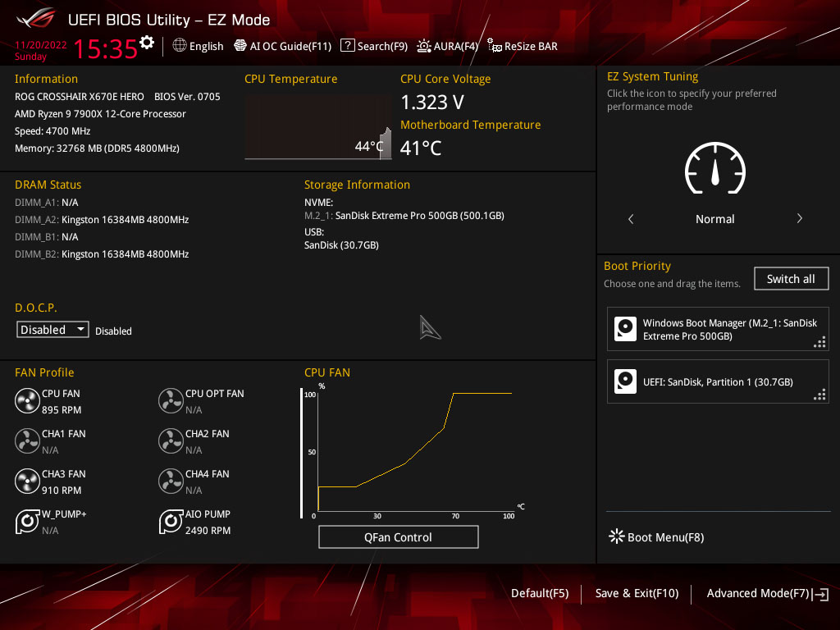Click the AIO PUMP icon
Image resolution: width=840 pixels, height=630 pixels.
coord(171,522)
